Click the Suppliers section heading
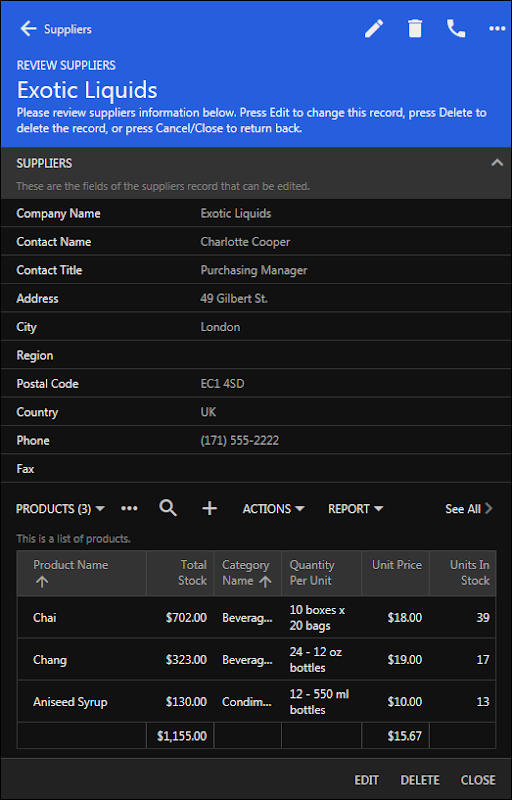512x800 pixels. click(44, 163)
